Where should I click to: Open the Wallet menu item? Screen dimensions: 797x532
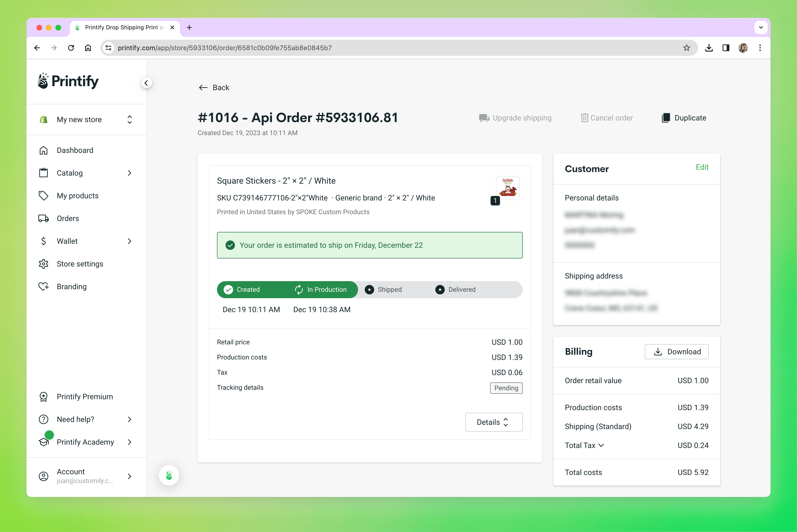(67, 241)
